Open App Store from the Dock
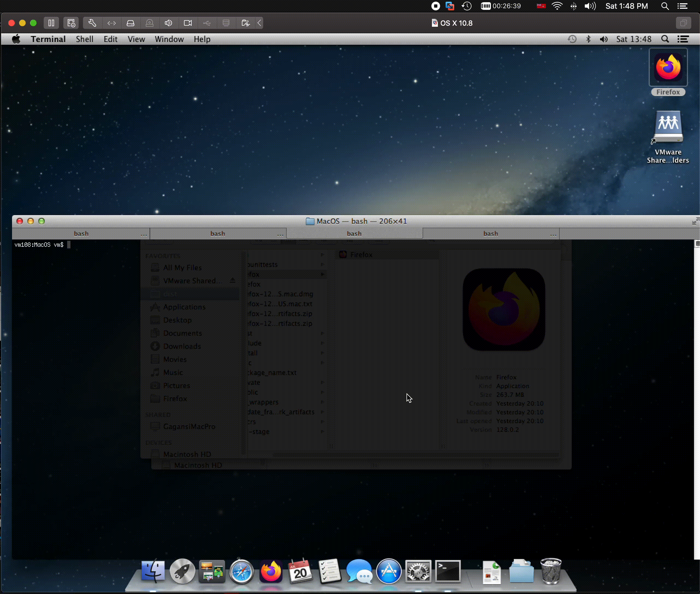The image size is (700, 594). tap(388, 571)
